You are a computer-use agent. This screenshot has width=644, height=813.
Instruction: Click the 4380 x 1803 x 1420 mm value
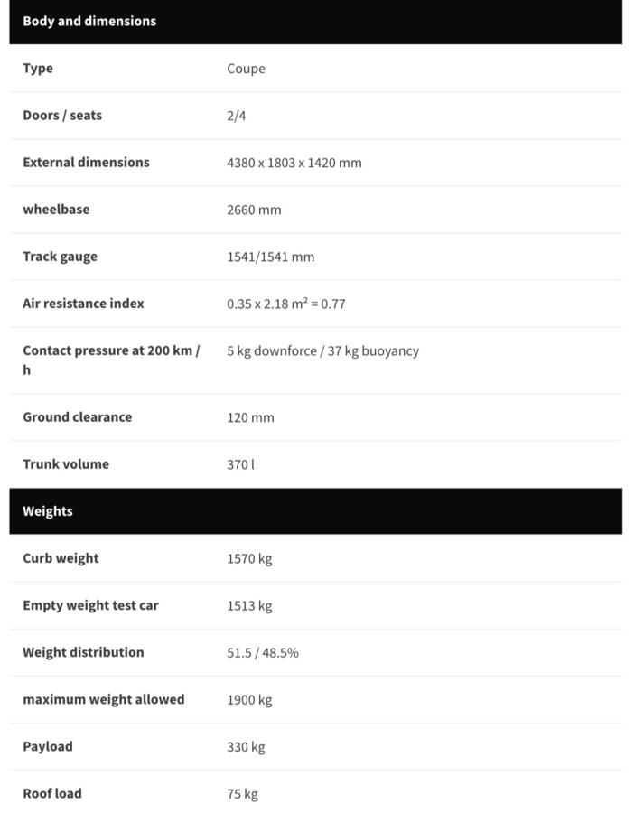point(294,163)
